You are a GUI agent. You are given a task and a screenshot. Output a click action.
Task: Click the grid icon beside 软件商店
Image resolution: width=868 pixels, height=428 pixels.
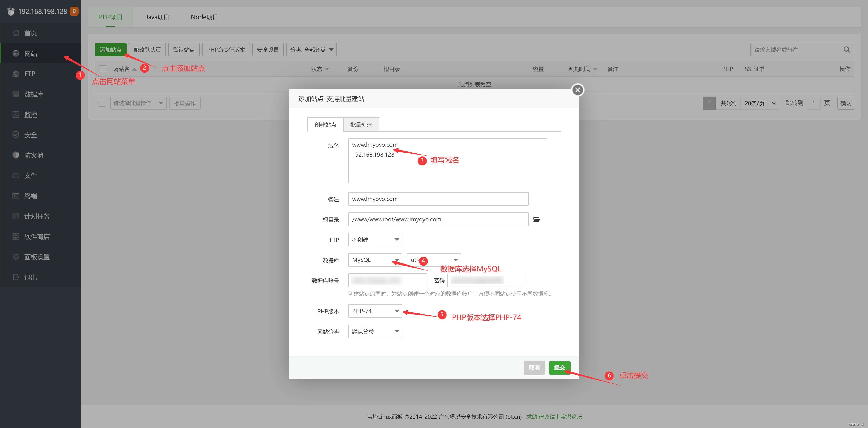click(16, 236)
